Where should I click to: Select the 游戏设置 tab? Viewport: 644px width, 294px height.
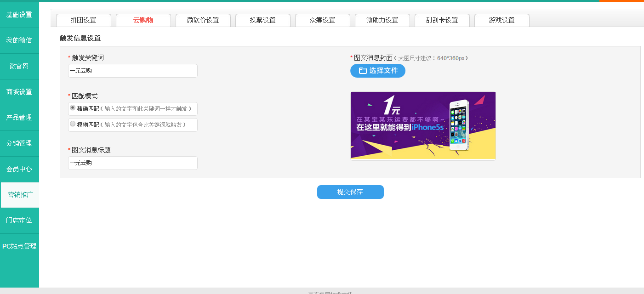[x=502, y=20]
